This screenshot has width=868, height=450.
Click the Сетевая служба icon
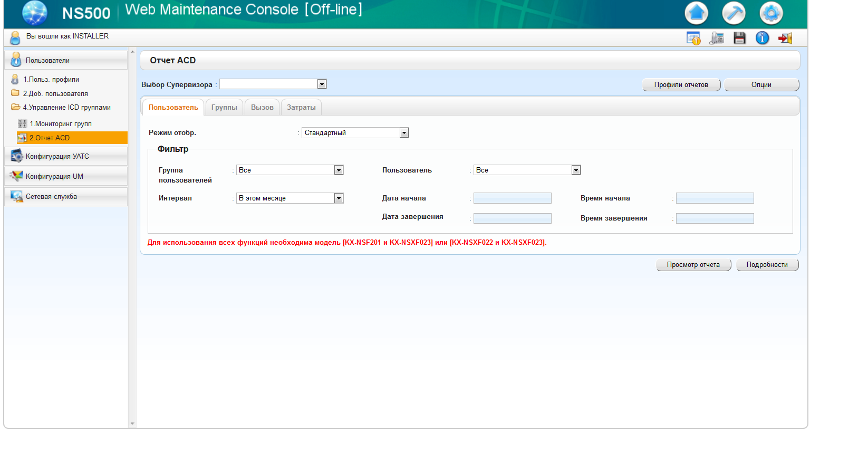[17, 196]
